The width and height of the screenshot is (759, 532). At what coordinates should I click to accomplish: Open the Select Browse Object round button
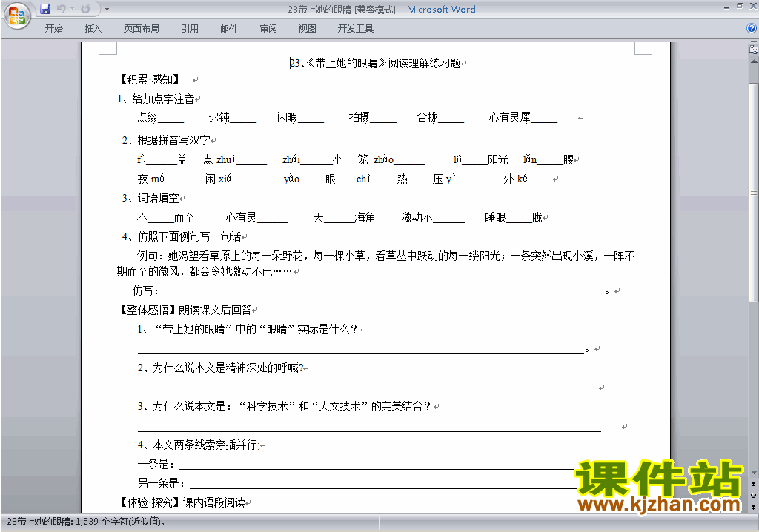pyautogui.click(x=754, y=495)
